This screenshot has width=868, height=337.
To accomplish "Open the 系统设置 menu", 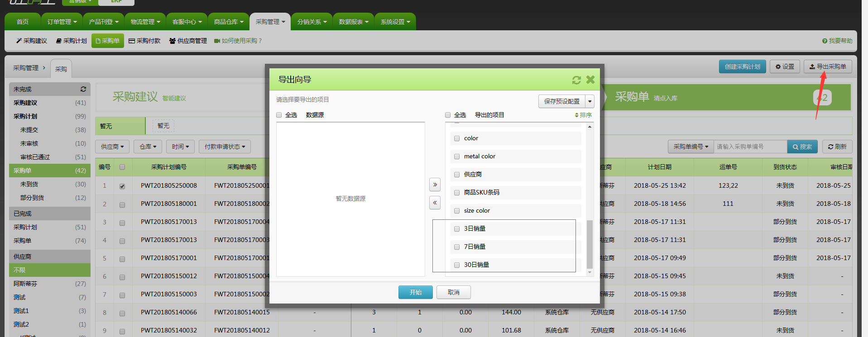I will coord(395,22).
